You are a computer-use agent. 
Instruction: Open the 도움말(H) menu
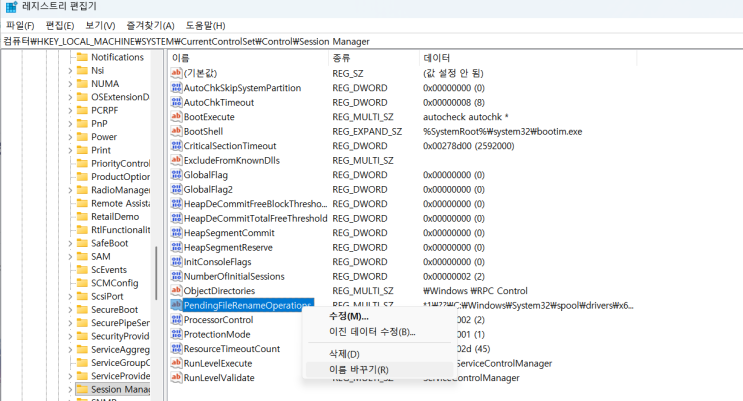(x=205, y=26)
